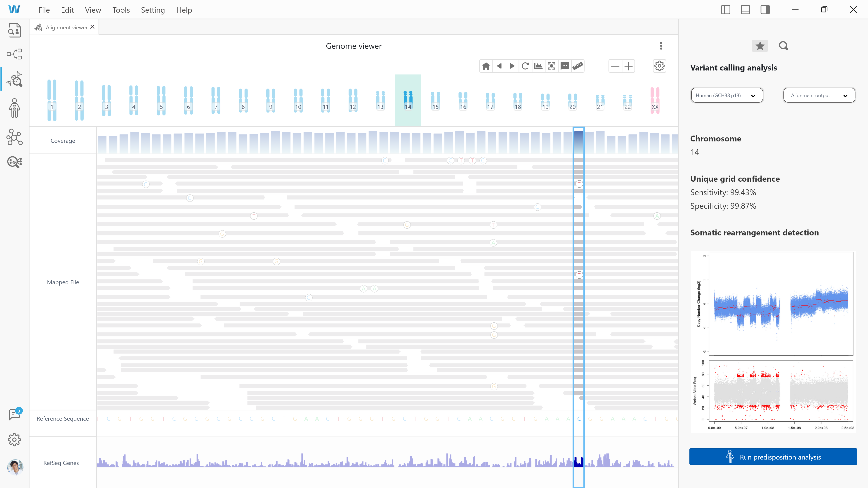The width and height of the screenshot is (868, 488).
Task: Select the ruler measurement tool
Action: [578, 66]
